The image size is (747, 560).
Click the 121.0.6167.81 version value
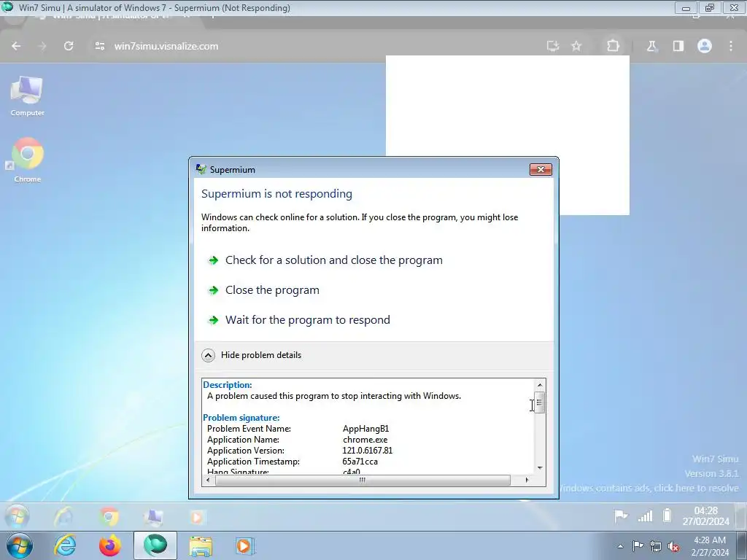pyautogui.click(x=368, y=451)
